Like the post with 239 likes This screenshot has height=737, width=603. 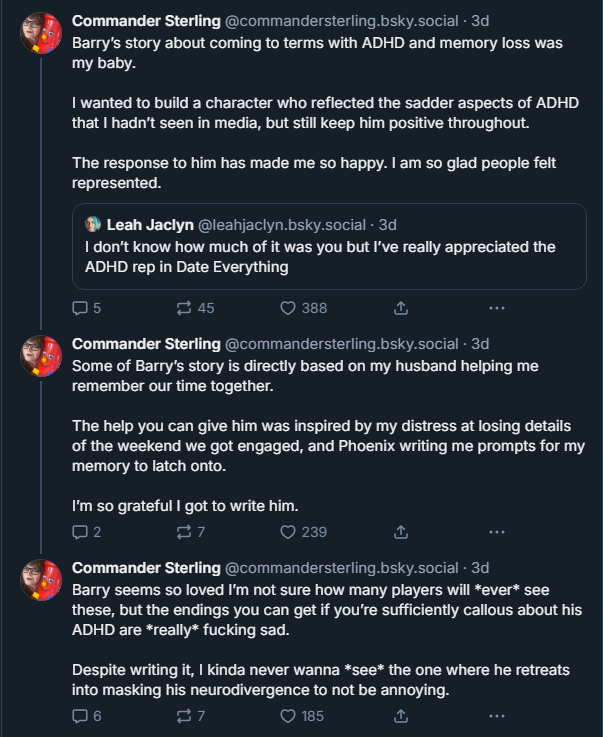coord(304,532)
